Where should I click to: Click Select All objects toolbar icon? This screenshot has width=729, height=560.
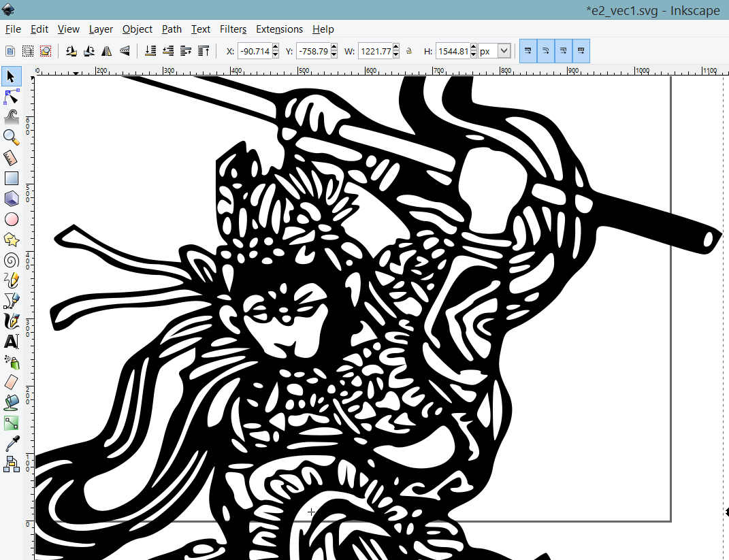point(10,51)
